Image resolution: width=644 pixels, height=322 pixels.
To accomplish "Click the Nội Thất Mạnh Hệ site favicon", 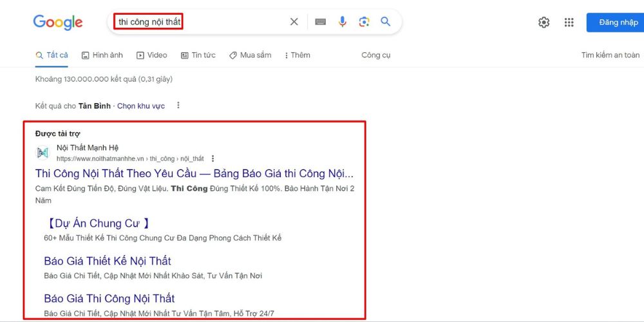I will pyautogui.click(x=43, y=153).
